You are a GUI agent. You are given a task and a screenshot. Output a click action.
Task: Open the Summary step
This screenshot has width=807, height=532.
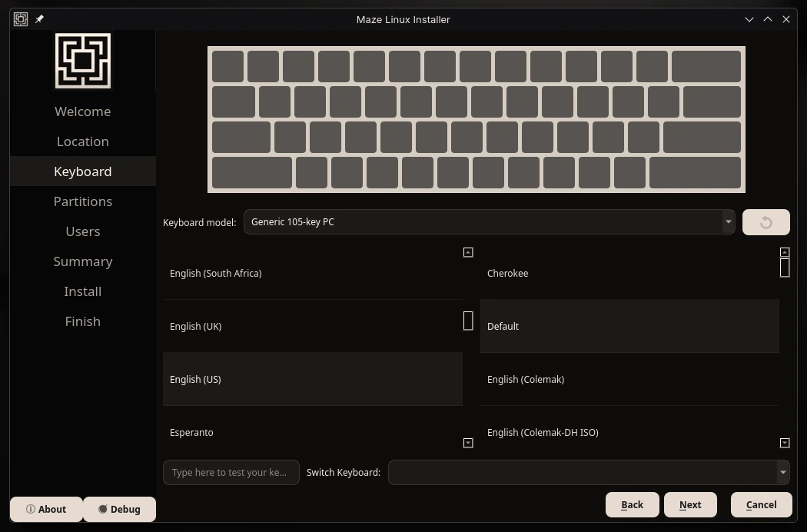coord(83,261)
